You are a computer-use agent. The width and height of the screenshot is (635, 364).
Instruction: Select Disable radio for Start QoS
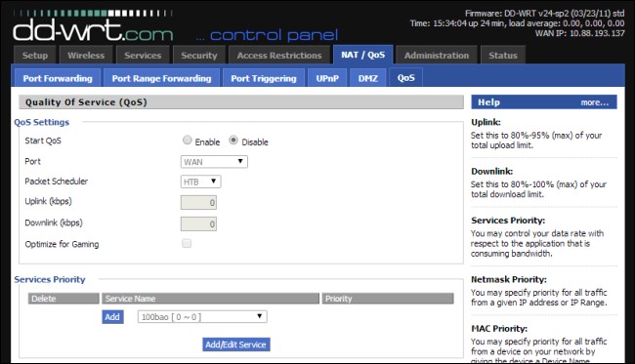click(233, 141)
